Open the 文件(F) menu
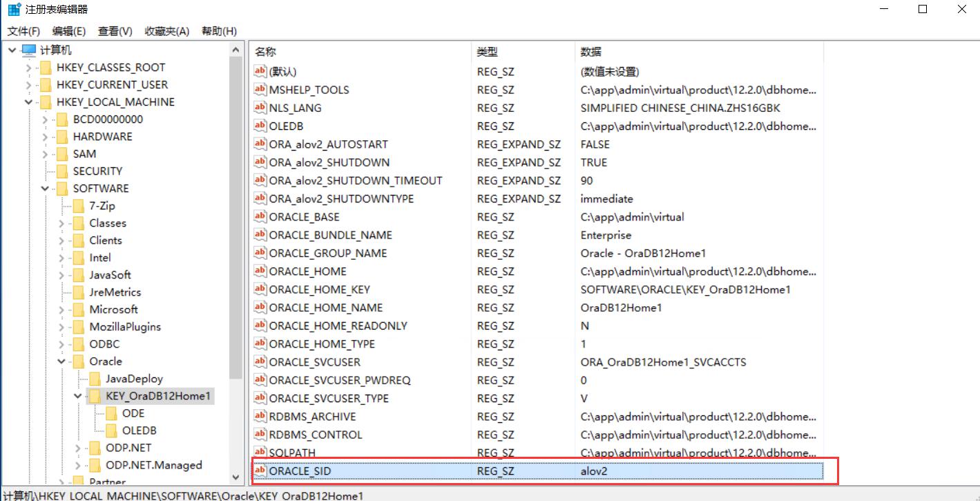This screenshot has height=501, width=980. click(x=23, y=31)
